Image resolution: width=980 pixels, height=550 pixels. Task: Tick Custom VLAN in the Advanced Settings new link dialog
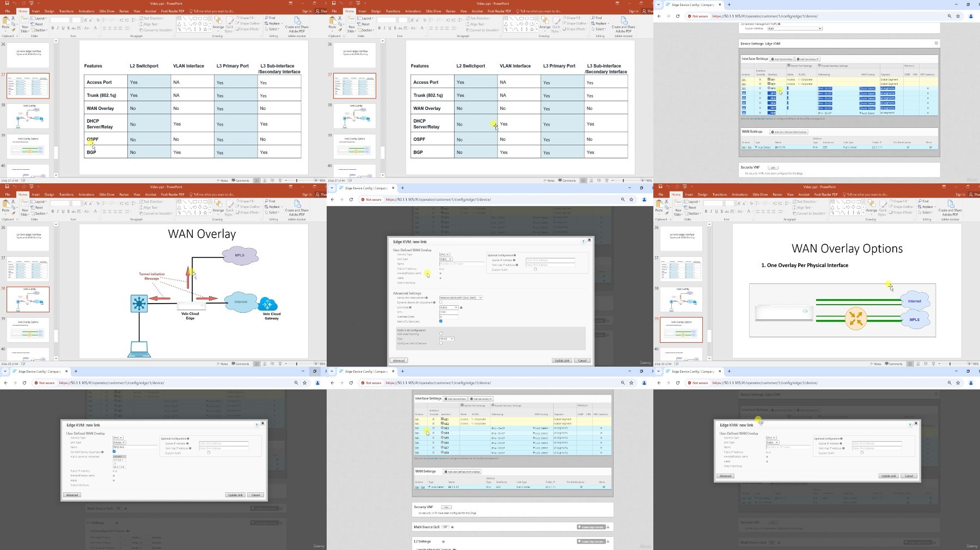tap(535, 269)
